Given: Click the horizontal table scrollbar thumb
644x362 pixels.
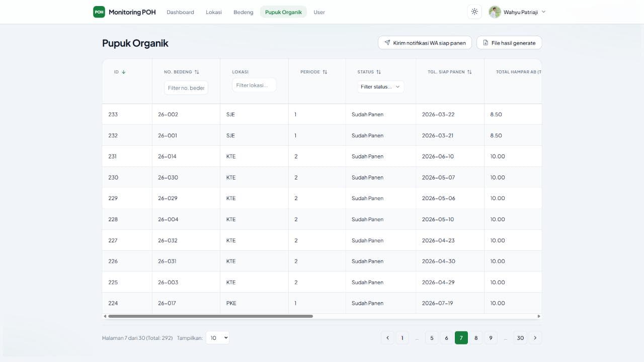Looking at the screenshot, I should (x=210, y=316).
